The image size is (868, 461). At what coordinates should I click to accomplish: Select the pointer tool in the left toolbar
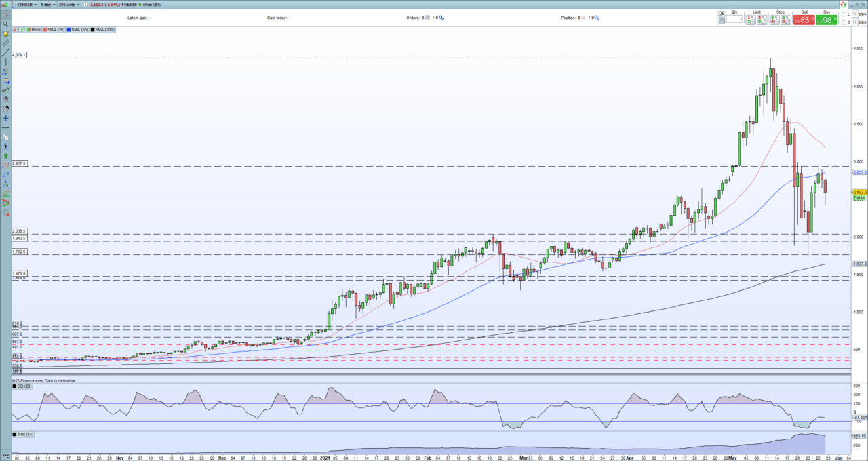5,14
